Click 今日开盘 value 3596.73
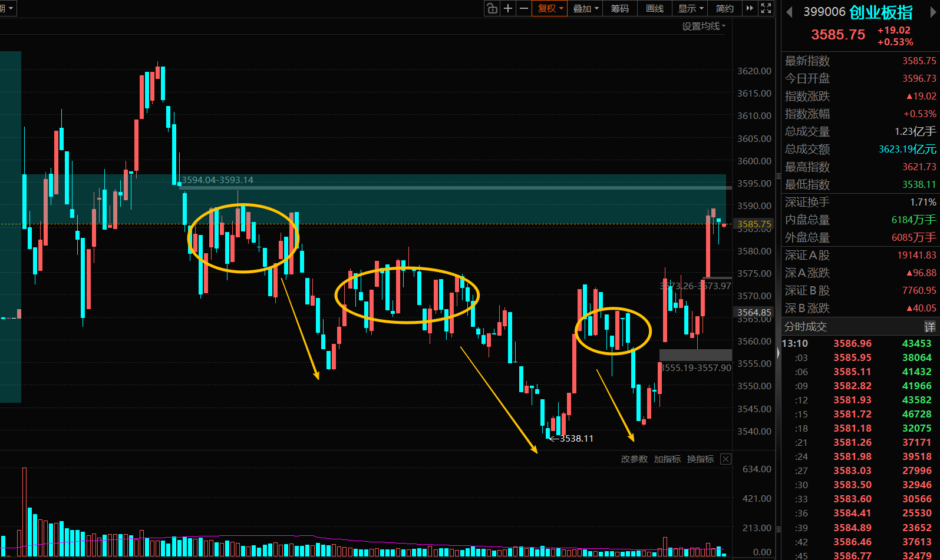Viewport: 940px width, 560px height. (919, 78)
